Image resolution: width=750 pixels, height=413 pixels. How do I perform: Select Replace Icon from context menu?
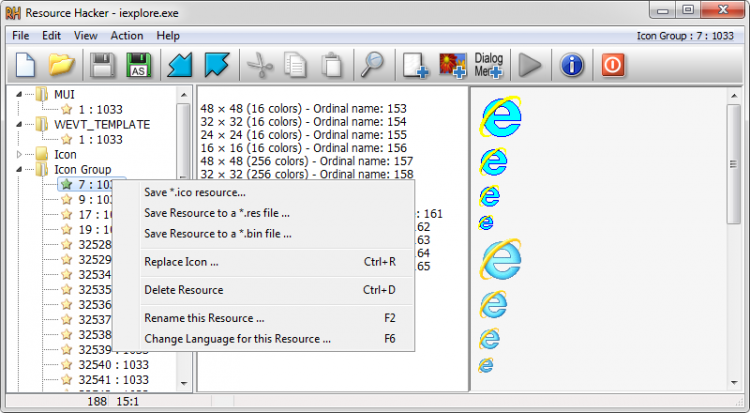click(277, 262)
